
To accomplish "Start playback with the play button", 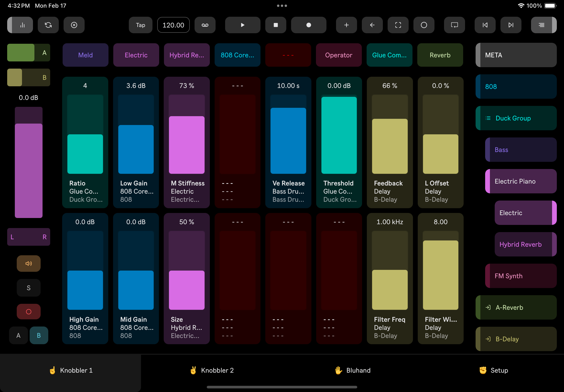I will (x=243, y=25).
